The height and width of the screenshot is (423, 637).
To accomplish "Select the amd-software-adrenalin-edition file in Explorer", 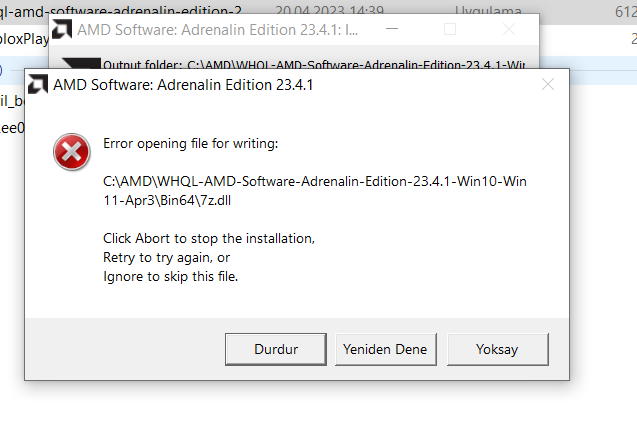I will click(120, 8).
